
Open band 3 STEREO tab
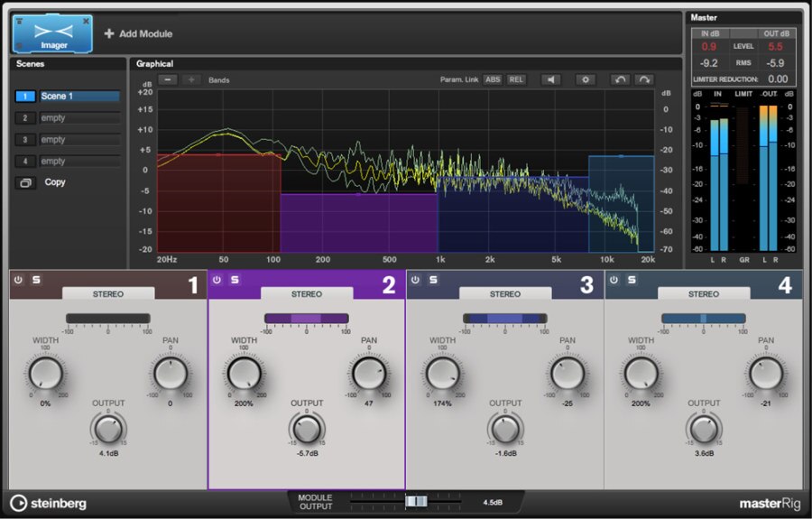pos(505,293)
